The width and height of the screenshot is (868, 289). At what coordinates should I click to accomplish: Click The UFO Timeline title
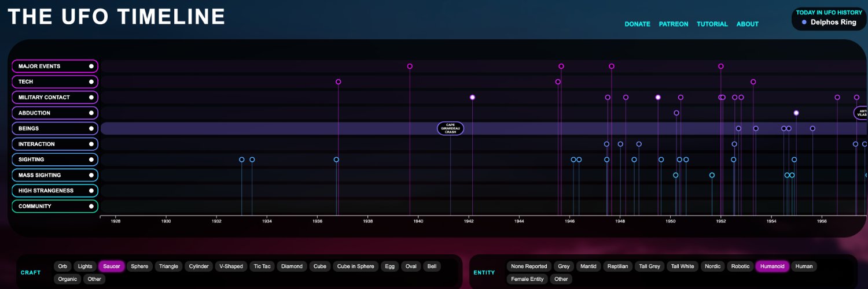(x=116, y=16)
